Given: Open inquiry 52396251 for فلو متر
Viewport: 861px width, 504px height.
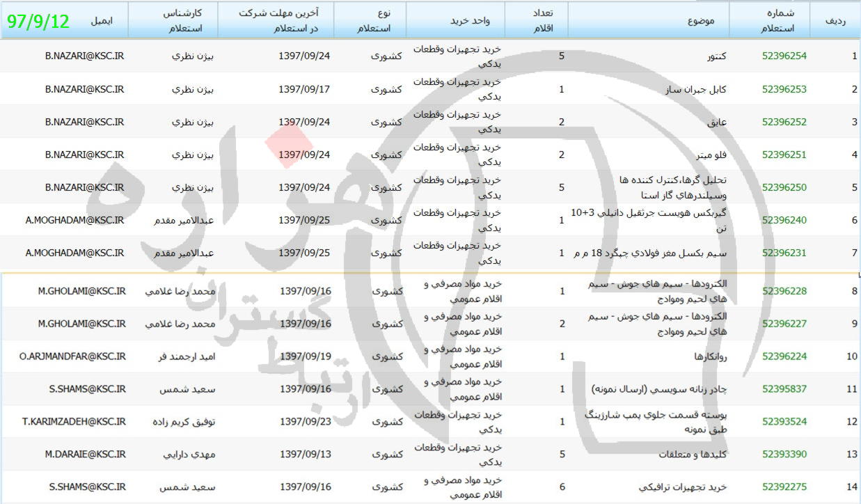Looking at the screenshot, I should [x=784, y=155].
